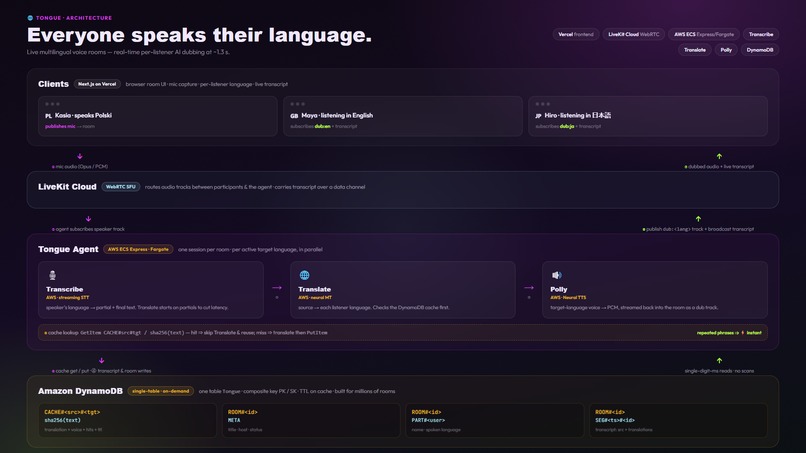Viewport: 806px width, 453px height.
Task: Click the pink arrow between Transcribe and Translate
Action: tap(277, 288)
